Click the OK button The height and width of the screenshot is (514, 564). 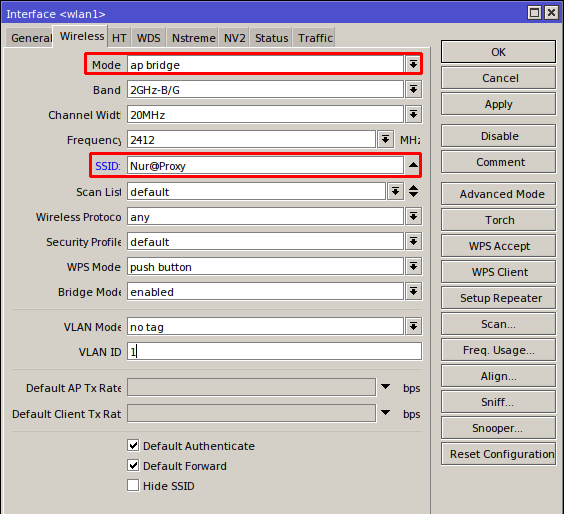point(498,52)
